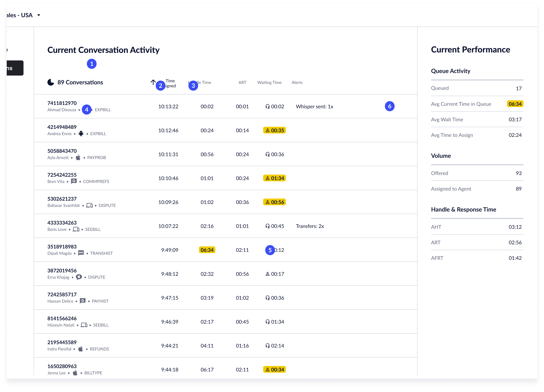Click the Android icon for Andrea Ennis
The width and height of the screenshot is (544, 392).
(x=81, y=134)
